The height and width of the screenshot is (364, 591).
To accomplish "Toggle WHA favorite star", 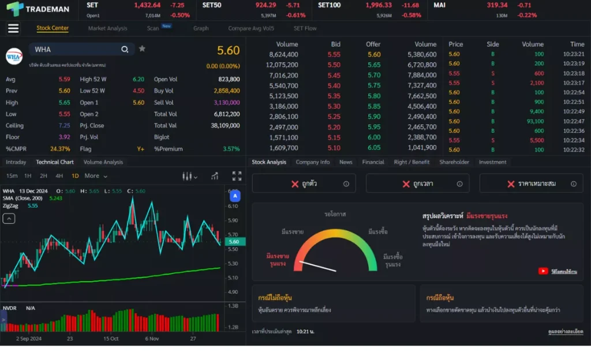I will point(142,49).
